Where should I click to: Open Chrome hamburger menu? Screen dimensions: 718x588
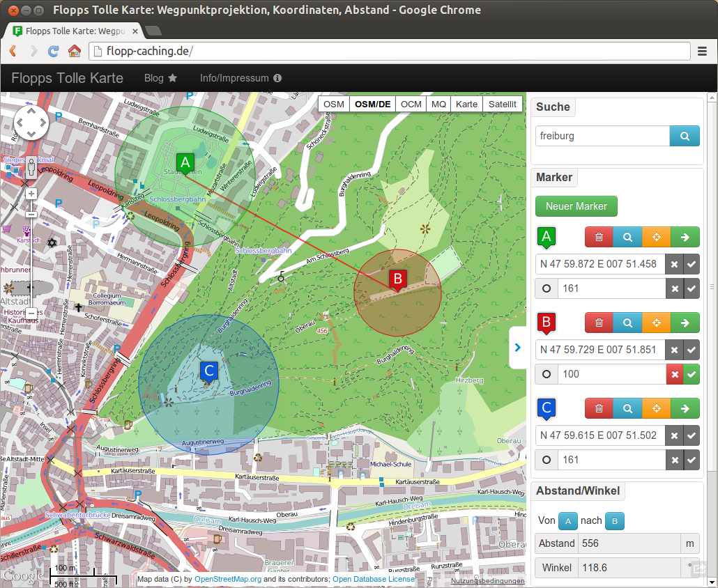click(x=703, y=52)
